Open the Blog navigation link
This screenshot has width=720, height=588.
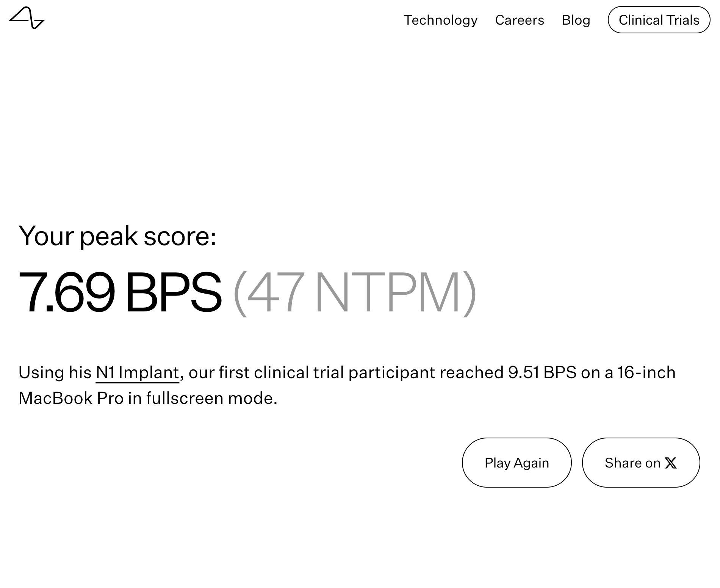tap(576, 20)
